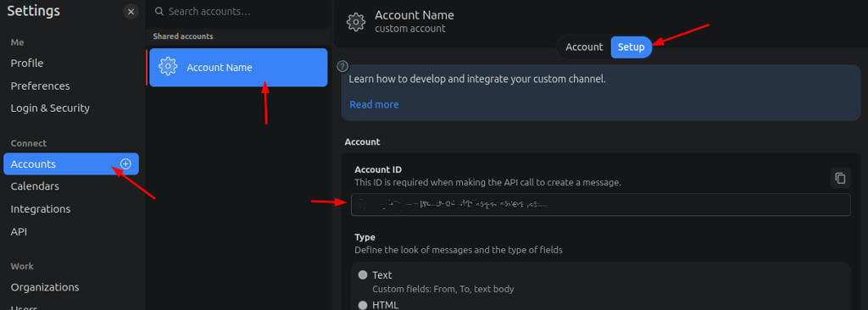Click the search magnifier icon

pyautogui.click(x=159, y=11)
